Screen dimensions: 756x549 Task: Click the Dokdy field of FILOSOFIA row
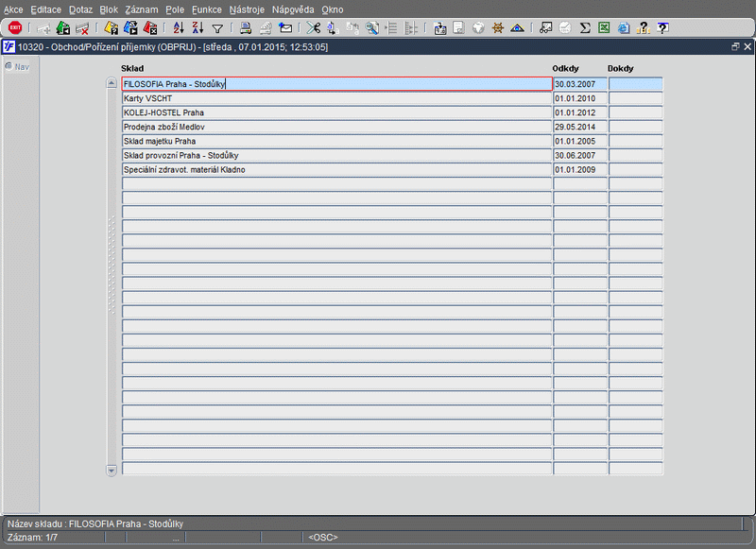635,84
